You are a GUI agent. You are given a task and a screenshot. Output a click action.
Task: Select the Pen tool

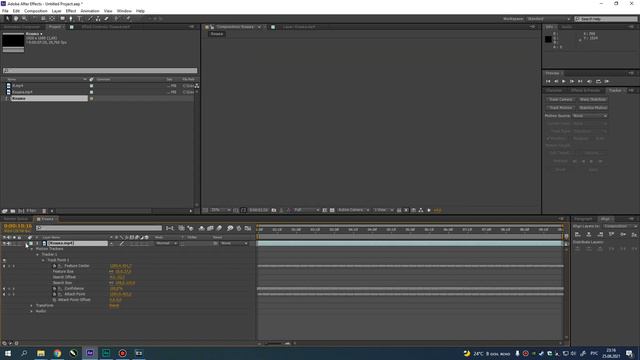tap(71, 19)
